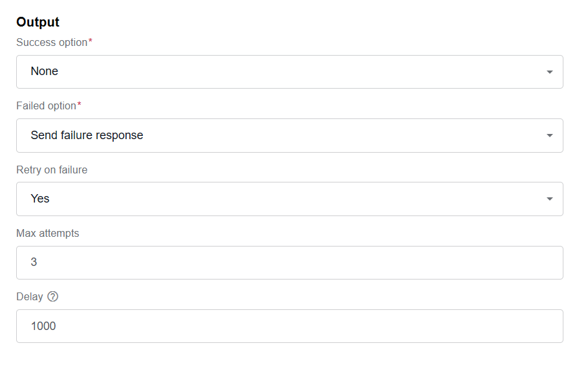Image resolution: width=588 pixels, height=374 pixels.
Task: Open the Delay help question-mark icon
Action: coord(53,297)
